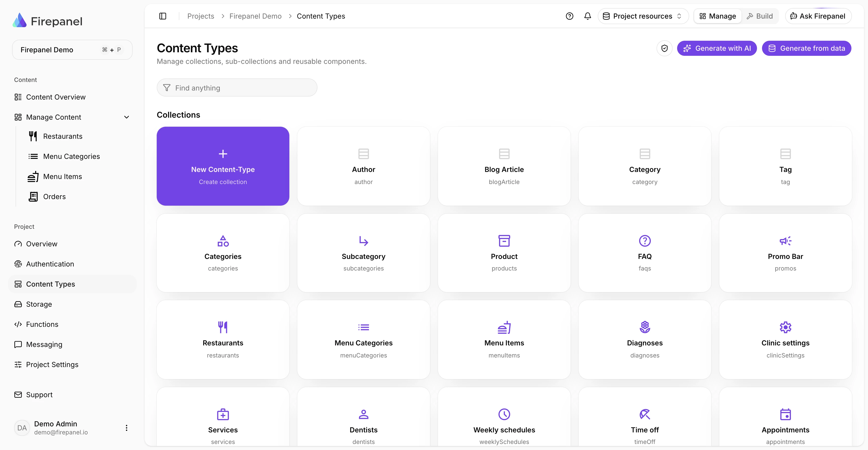
Task: Open Project resources dropdown
Action: click(643, 16)
